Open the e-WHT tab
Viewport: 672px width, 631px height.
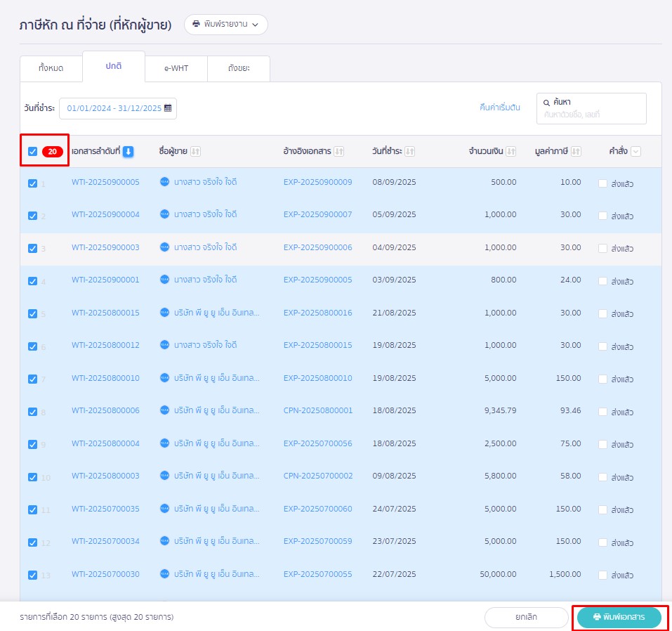click(176, 68)
